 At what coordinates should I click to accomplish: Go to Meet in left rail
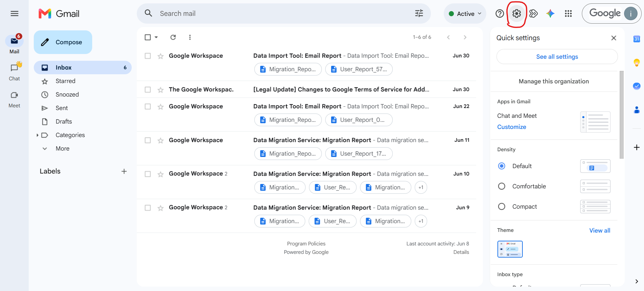(x=14, y=99)
